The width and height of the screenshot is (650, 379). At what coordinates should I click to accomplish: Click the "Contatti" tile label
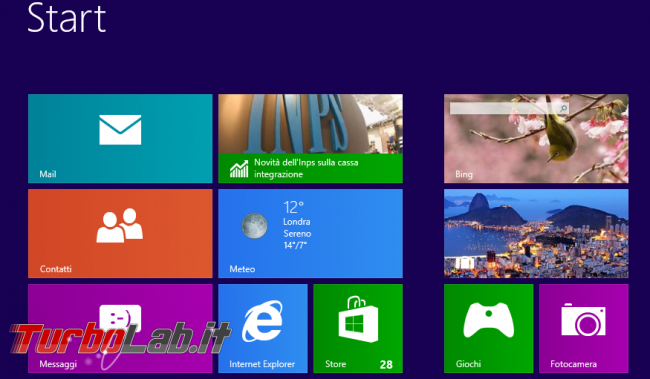[56, 269]
